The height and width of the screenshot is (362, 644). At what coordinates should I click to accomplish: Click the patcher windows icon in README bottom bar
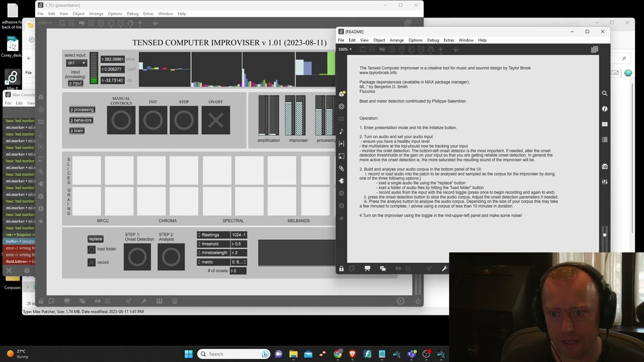[383, 269]
